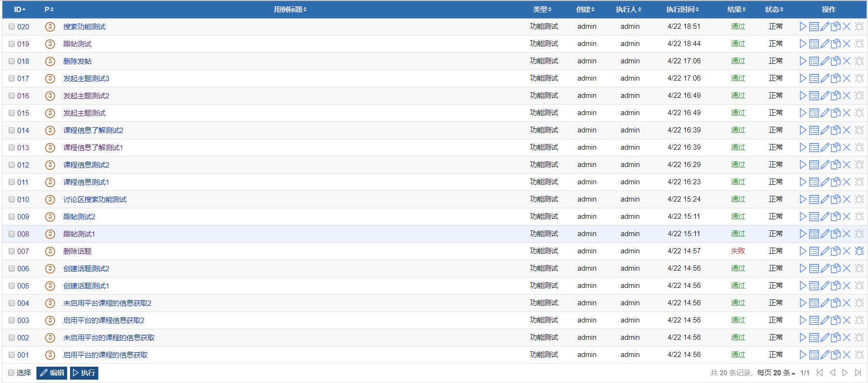This screenshot has width=868, height=383.
Task: Delete X icon for case 011 课程信息测试1
Action: (x=847, y=182)
